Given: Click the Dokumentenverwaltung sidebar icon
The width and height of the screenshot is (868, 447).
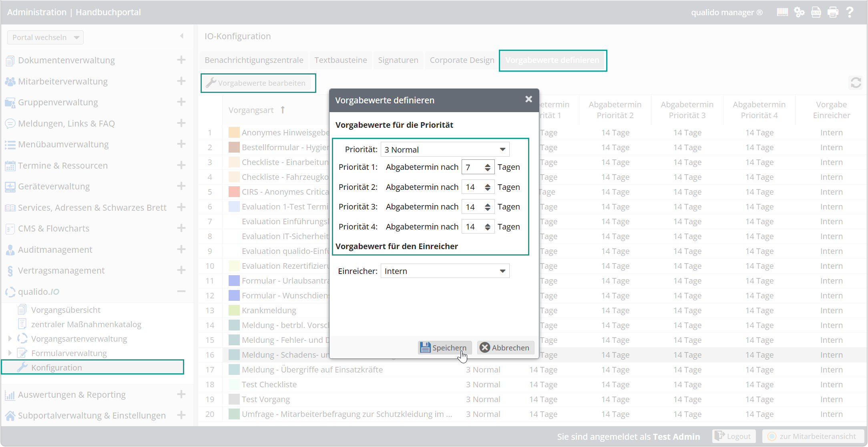Looking at the screenshot, I should tap(10, 60).
